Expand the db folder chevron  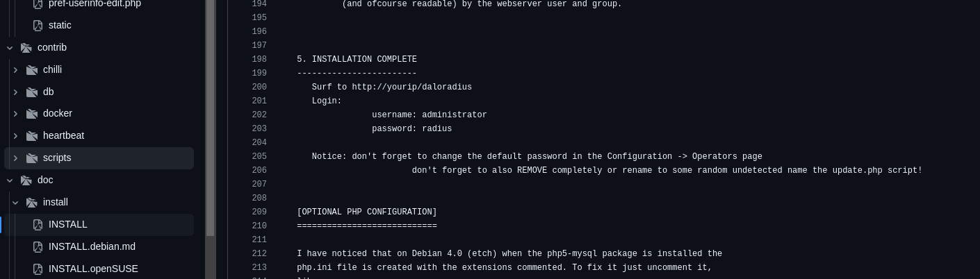pos(15,92)
